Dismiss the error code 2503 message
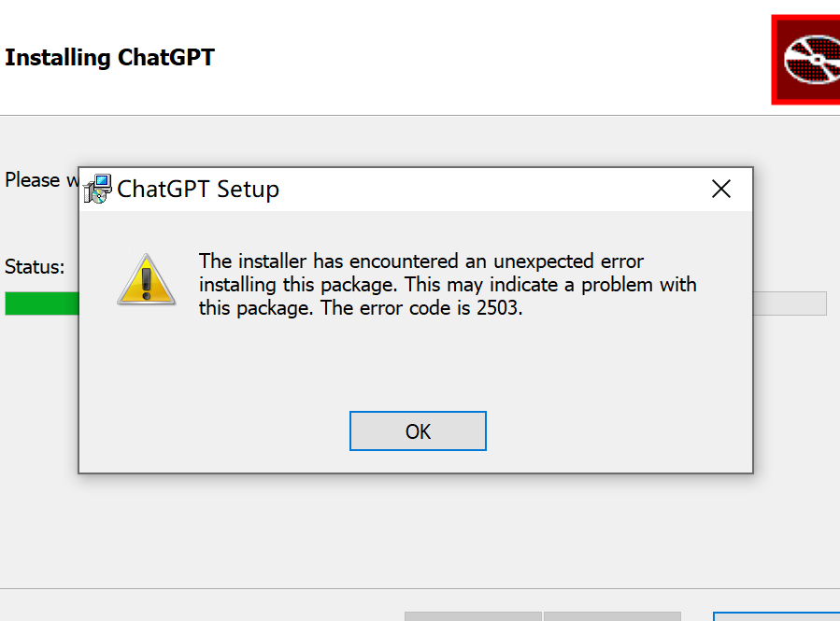 (x=418, y=430)
